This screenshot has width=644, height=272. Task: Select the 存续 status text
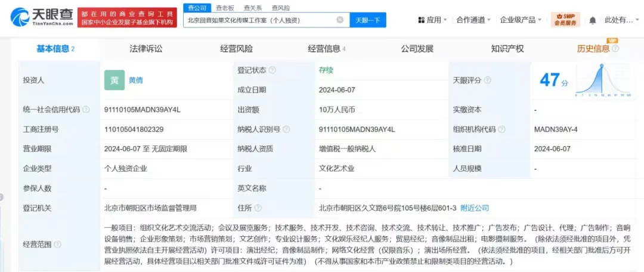(x=326, y=70)
